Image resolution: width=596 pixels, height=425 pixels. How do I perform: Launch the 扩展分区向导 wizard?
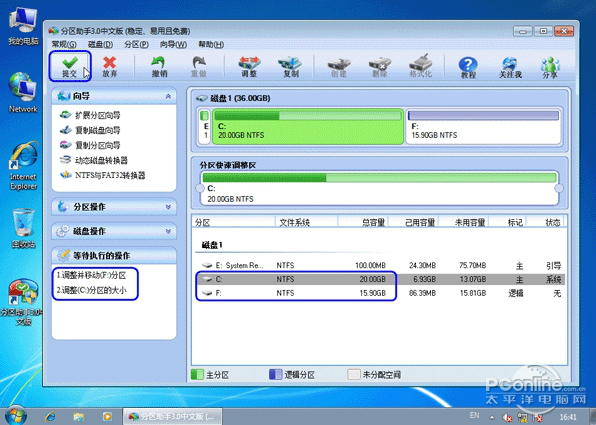[90, 115]
